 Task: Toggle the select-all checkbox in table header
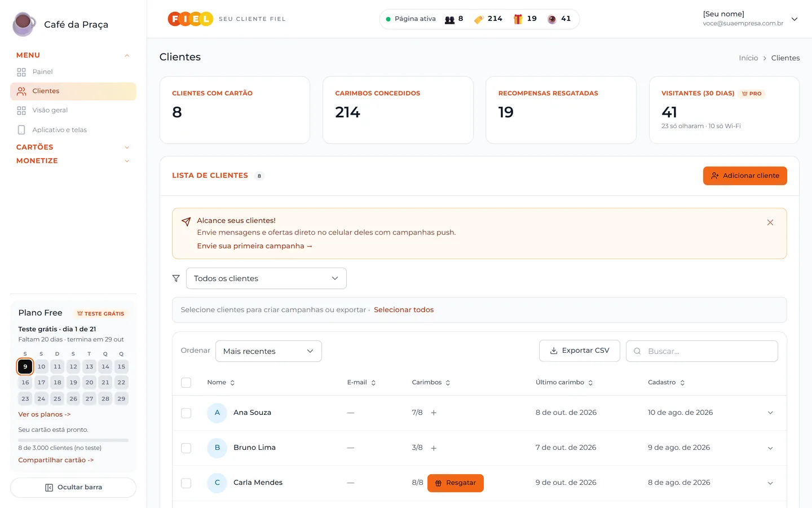[186, 383]
